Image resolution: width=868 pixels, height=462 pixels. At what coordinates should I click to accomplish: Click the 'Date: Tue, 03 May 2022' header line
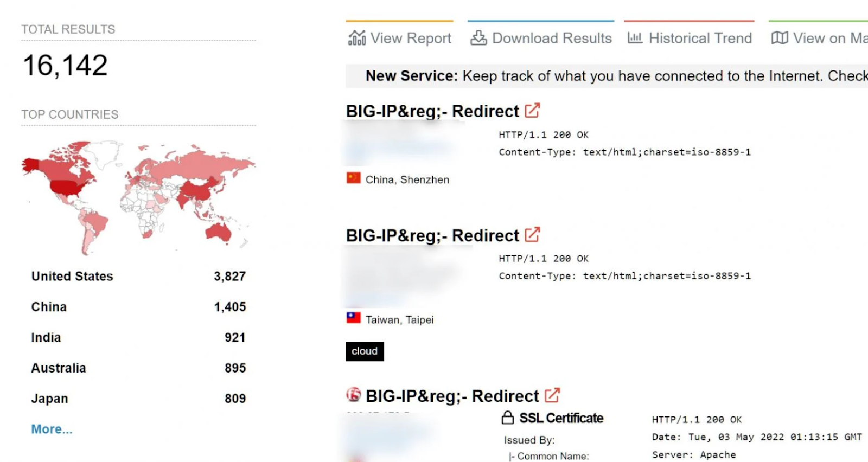(x=757, y=437)
